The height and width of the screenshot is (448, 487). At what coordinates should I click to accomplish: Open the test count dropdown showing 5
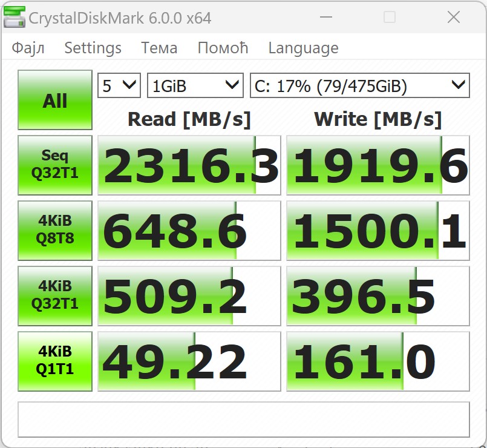[119, 86]
